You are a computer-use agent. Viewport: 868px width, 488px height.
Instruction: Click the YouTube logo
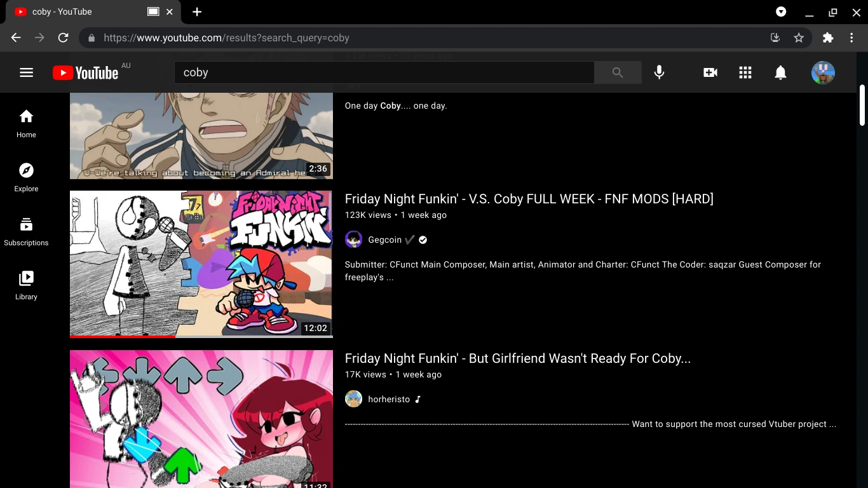pyautogui.click(x=86, y=73)
